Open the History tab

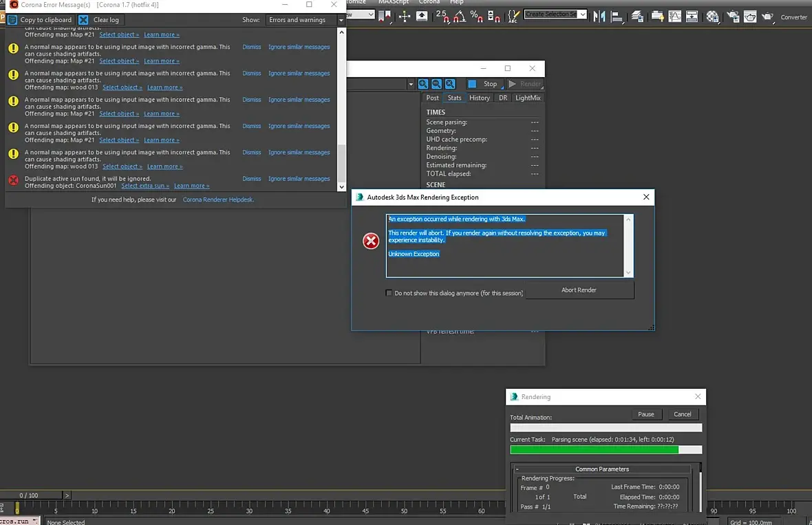[479, 98]
